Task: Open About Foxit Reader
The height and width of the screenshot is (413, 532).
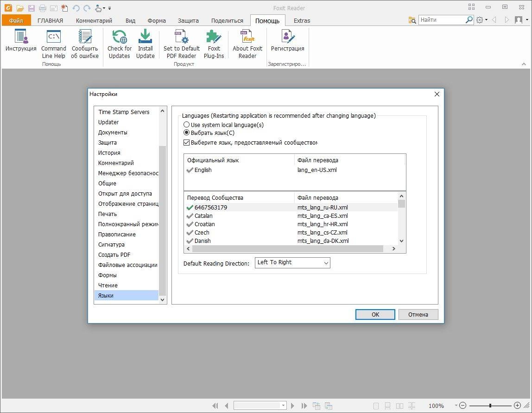Action: coord(247,44)
